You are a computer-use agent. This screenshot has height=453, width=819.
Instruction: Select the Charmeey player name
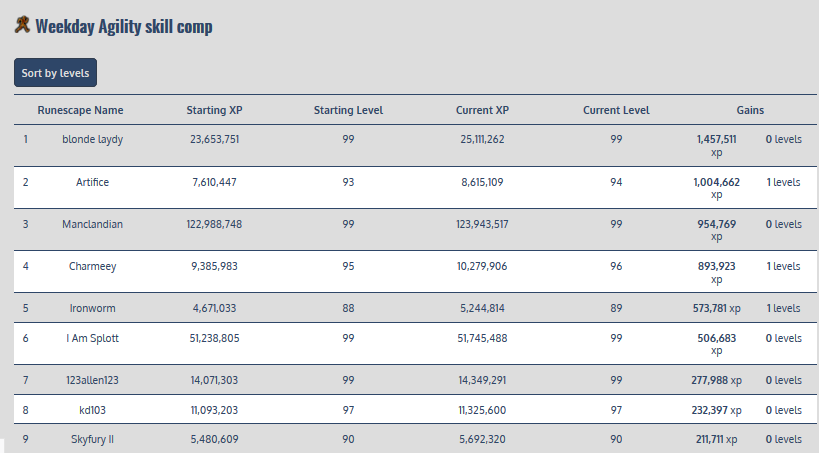click(x=92, y=266)
